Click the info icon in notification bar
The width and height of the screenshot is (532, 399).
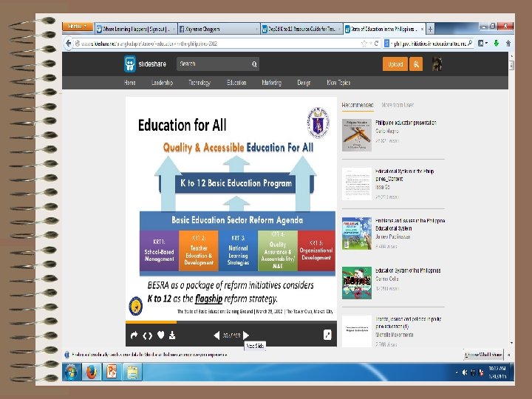(x=66, y=355)
